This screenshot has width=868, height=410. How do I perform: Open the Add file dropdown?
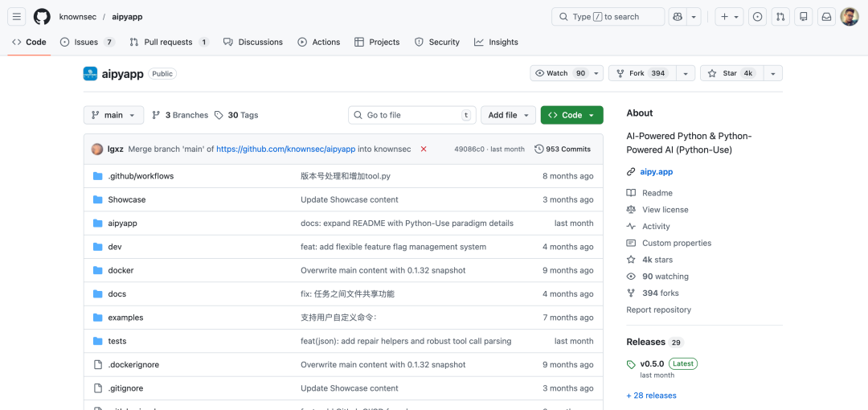coord(508,115)
